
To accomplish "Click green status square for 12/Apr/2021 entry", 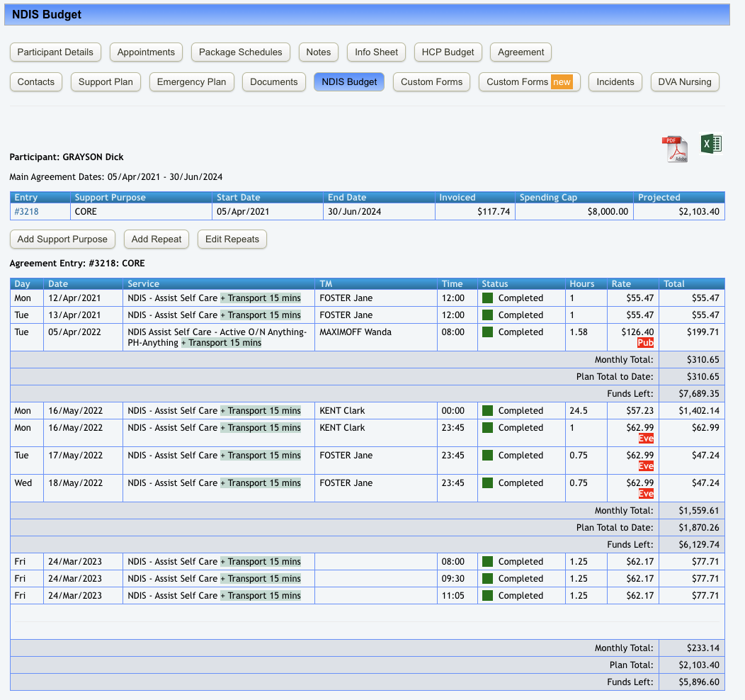I will (487, 298).
